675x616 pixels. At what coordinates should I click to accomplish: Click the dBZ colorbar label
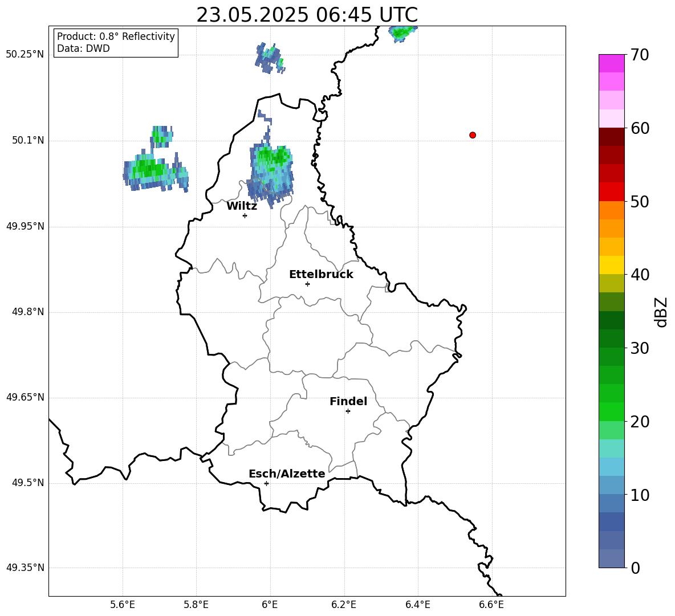[661, 312]
